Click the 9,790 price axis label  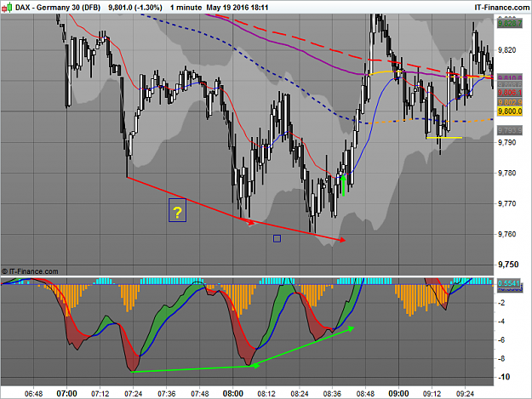[507, 142]
